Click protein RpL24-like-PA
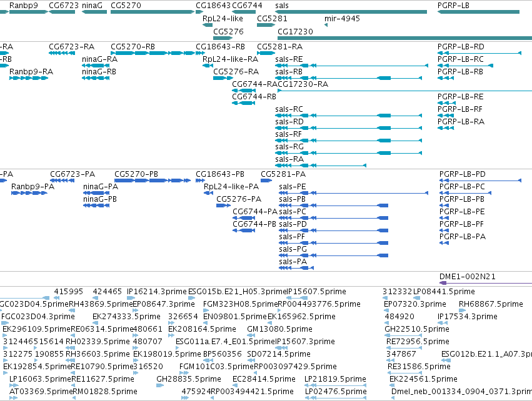The image size is (532, 401). click(x=208, y=193)
